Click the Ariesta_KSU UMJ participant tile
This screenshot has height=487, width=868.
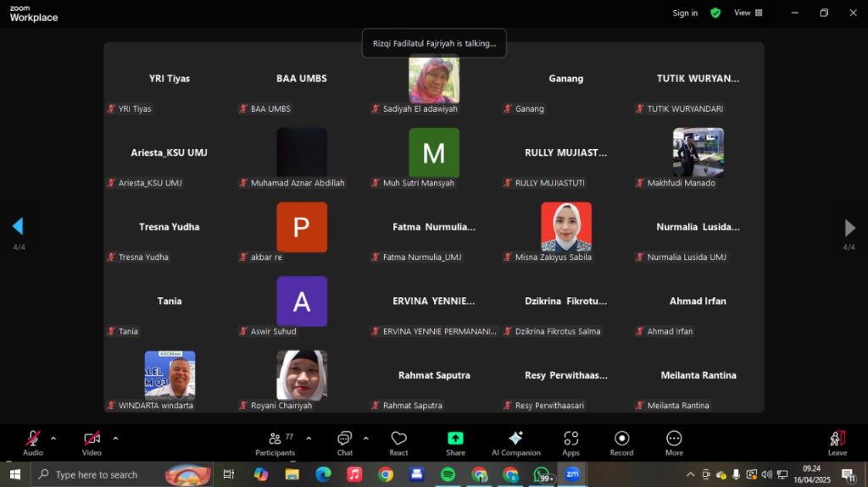170,152
